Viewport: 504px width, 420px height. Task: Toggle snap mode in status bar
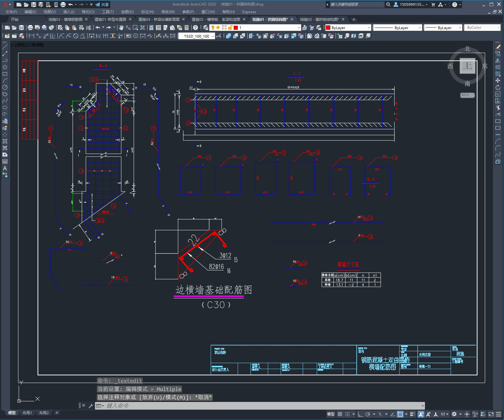[x=347, y=414]
